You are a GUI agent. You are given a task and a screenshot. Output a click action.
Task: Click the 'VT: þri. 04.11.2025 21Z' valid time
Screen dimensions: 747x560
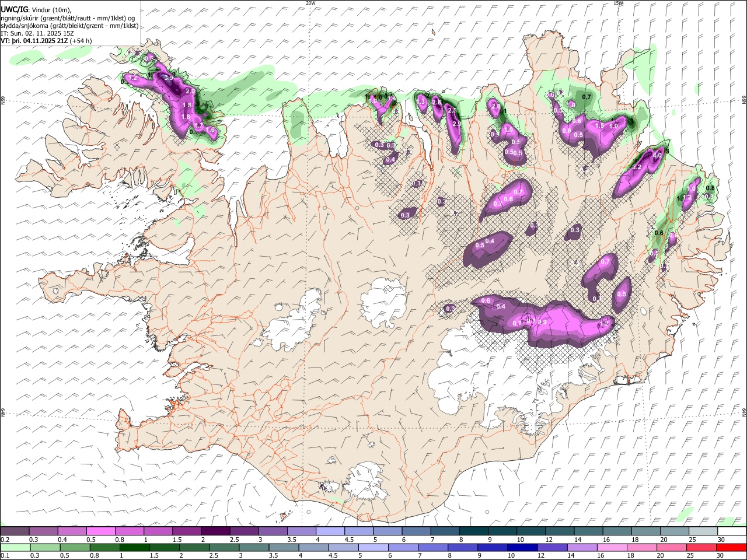34,41
